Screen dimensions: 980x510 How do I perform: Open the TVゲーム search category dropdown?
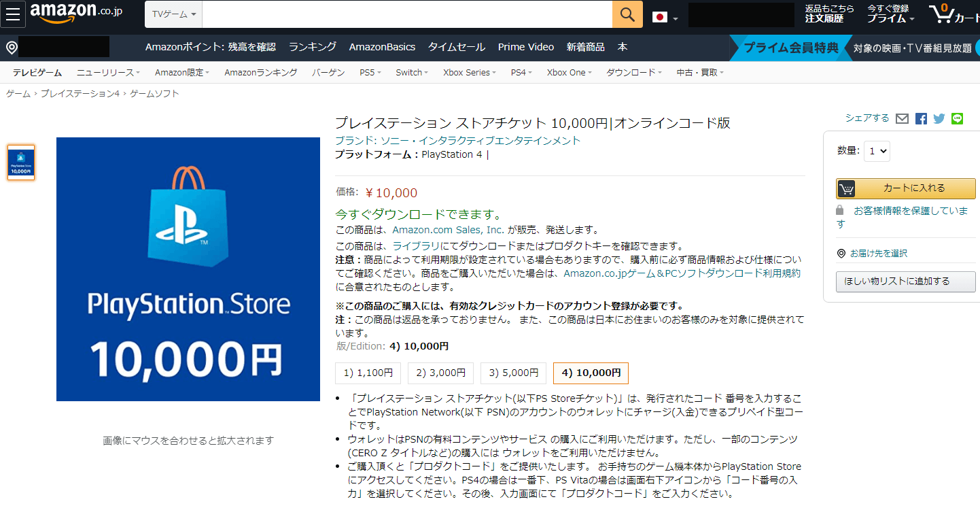click(x=174, y=14)
